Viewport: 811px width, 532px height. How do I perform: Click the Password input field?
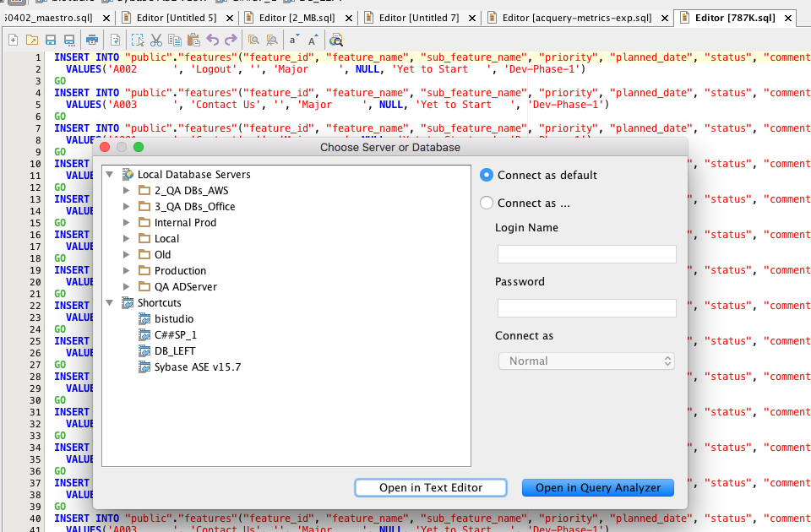586,307
